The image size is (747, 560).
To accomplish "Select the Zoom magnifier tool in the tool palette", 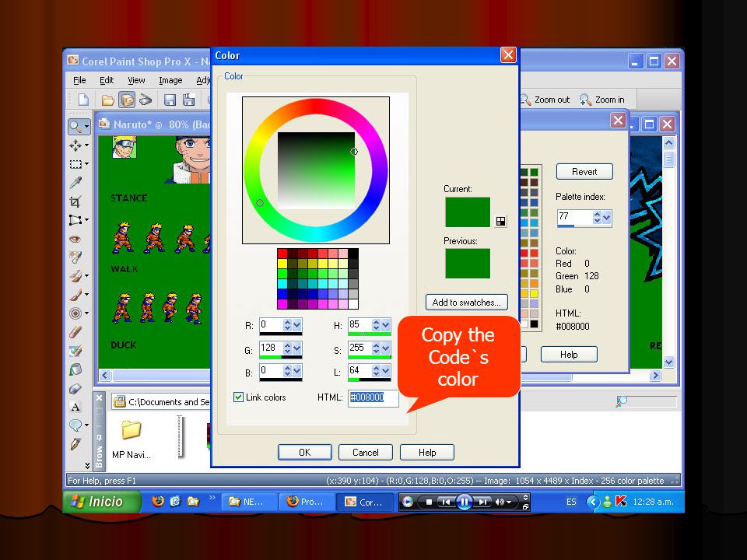I will (x=75, y=126).
